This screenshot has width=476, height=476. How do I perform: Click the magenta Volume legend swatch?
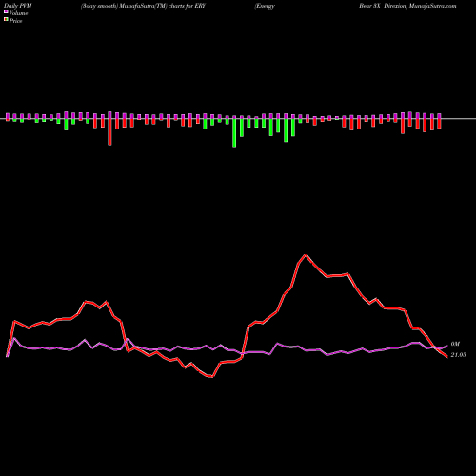point(6,12)
